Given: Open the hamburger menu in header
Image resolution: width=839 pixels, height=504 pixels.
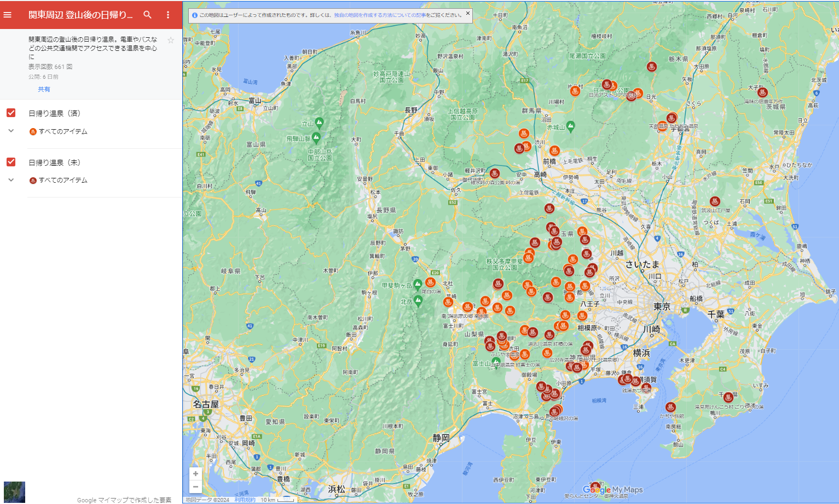Looking at the screenshot, I should point(8,15).
